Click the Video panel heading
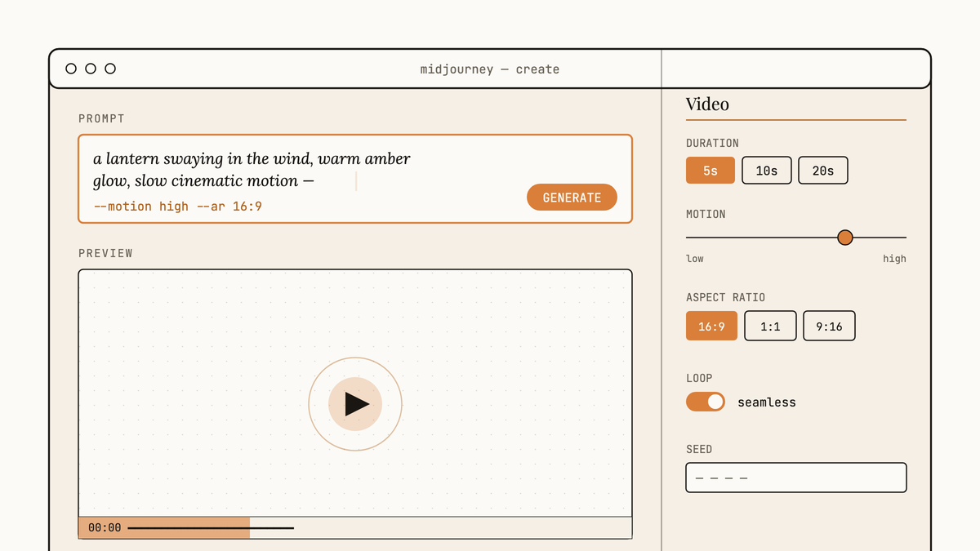Screen dimensions: 980x551 707,104
